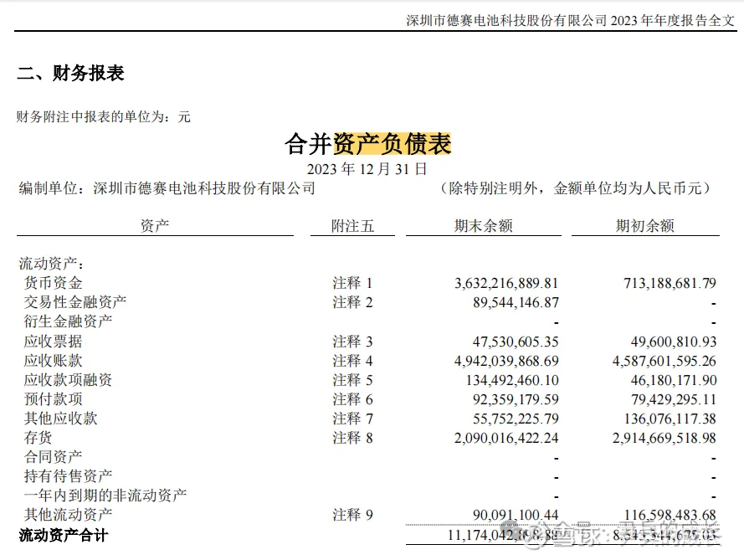744x560 pixels.
Task: Click 注释 1 in the 货币资金 row
Action: tap(352, 283)
